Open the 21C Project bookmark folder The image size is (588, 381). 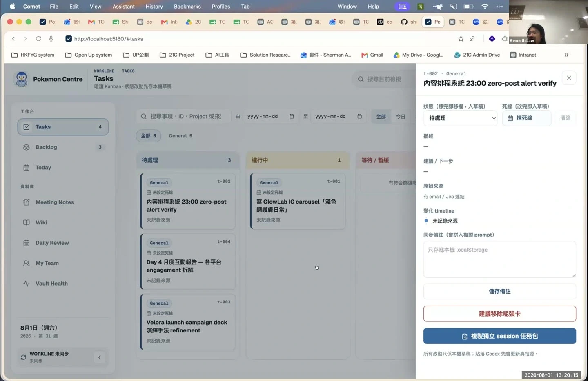(x=177, y=55)
